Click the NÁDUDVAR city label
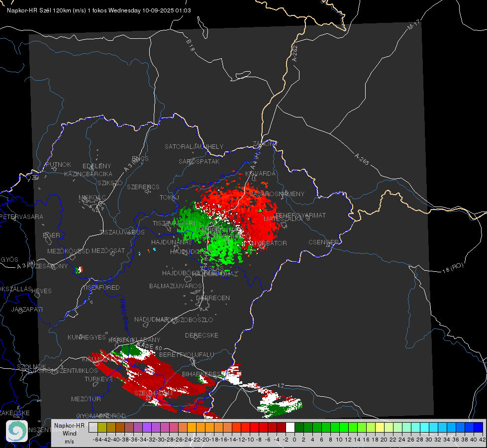 151,319
